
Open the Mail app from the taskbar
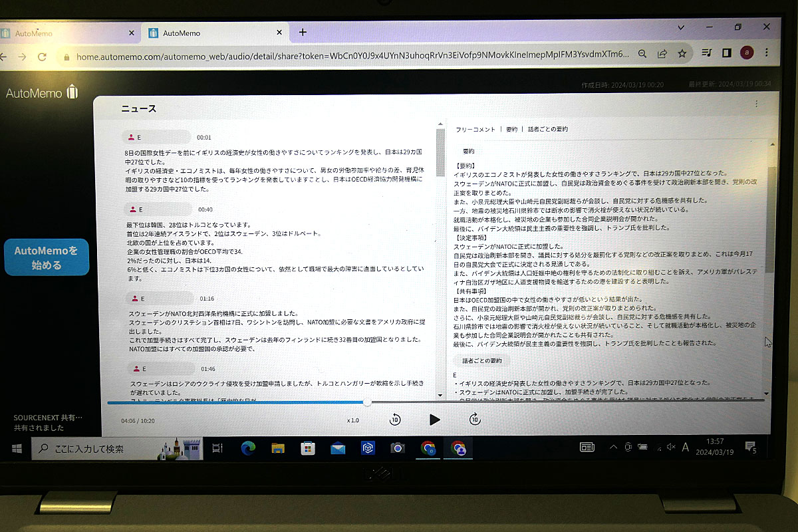pos(338,449)
